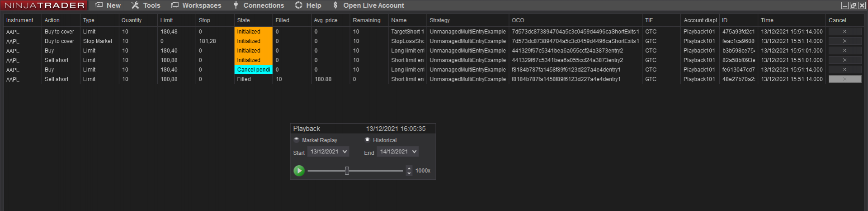
Task: Click the dollar sign icon
Action: pyautogui.click(x=335, y=5)
